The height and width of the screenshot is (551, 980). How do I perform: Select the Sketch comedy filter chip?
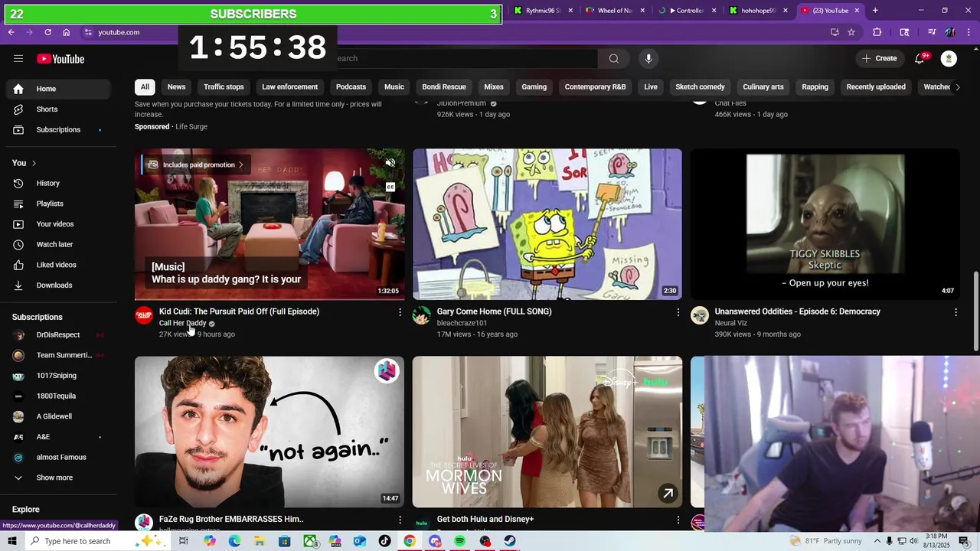pos(700,87)
